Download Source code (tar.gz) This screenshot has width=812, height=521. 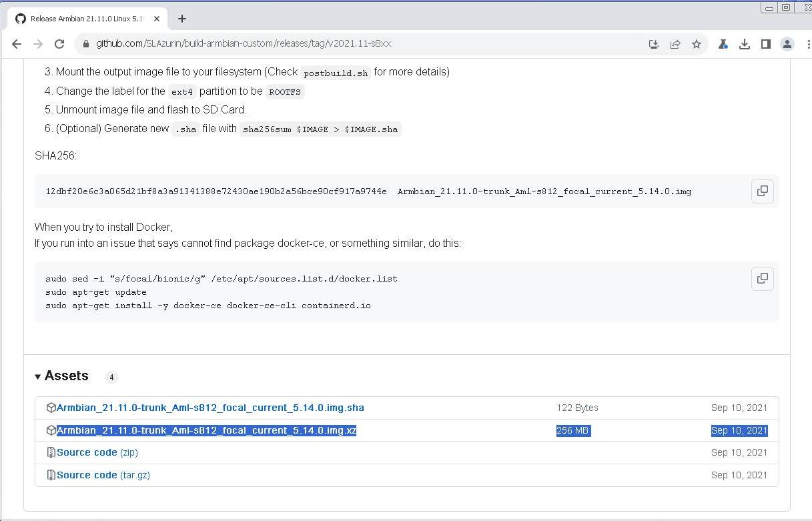(x=103, y=475)
